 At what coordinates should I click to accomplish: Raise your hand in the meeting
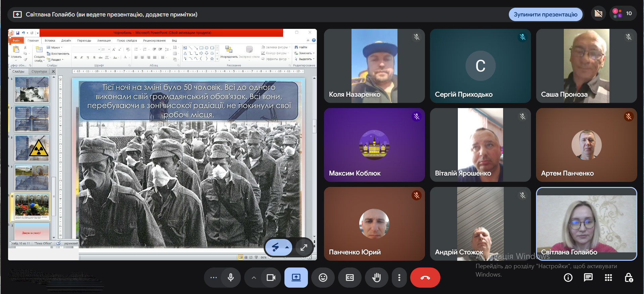pyautogui.click(x=377, y=278)
